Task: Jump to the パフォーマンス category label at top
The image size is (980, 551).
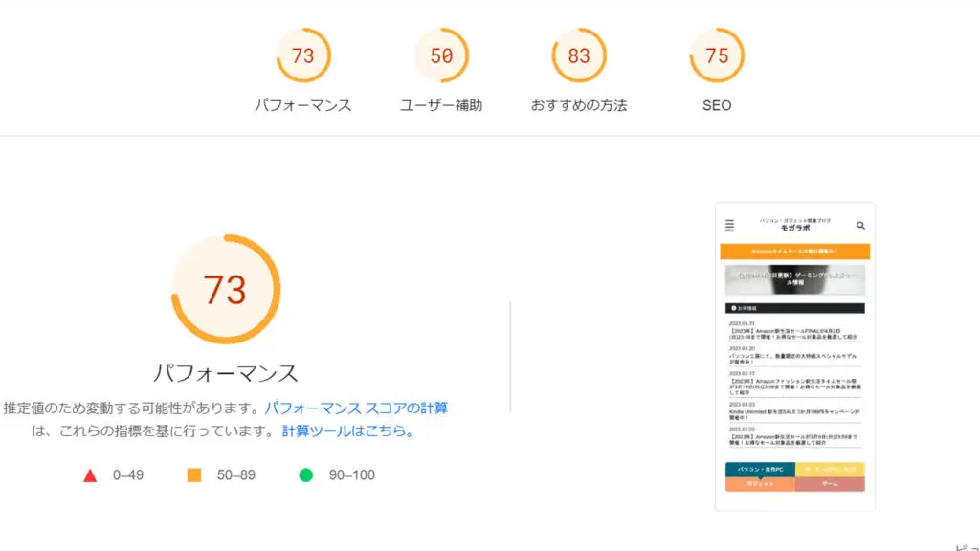Action: pos(302,105)
